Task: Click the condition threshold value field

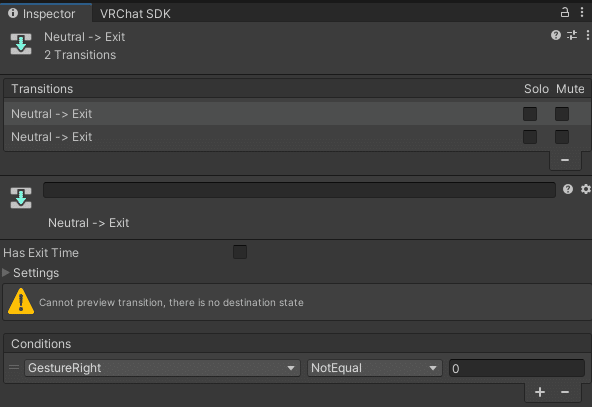Action: (x=516, y=368)
